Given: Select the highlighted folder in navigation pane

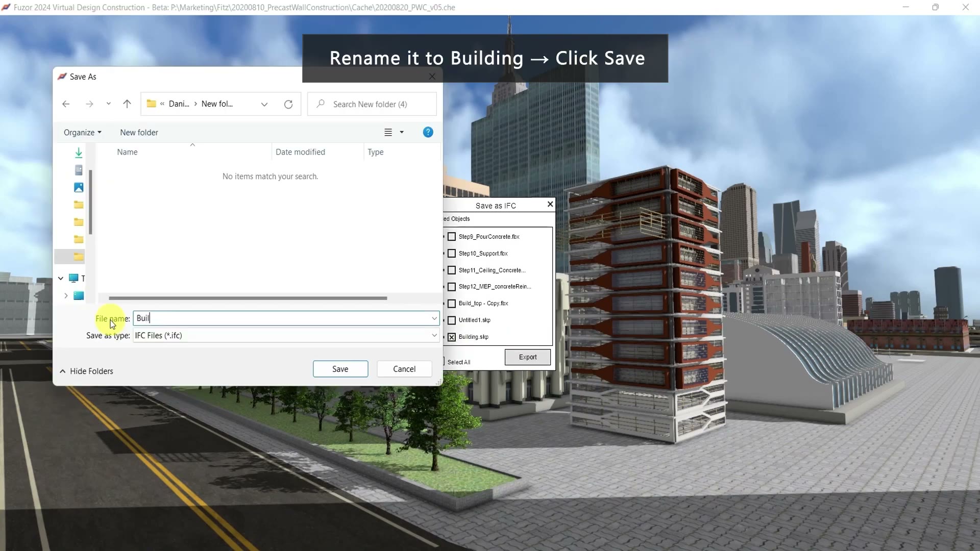Looking at the screenshot, I should [x=79, y=257].
